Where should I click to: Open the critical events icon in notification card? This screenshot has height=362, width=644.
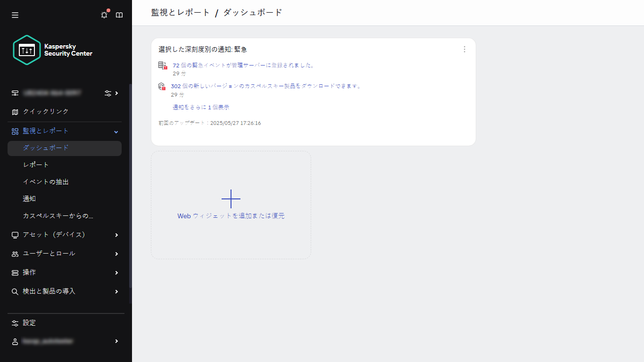click(x=162, y=66)
